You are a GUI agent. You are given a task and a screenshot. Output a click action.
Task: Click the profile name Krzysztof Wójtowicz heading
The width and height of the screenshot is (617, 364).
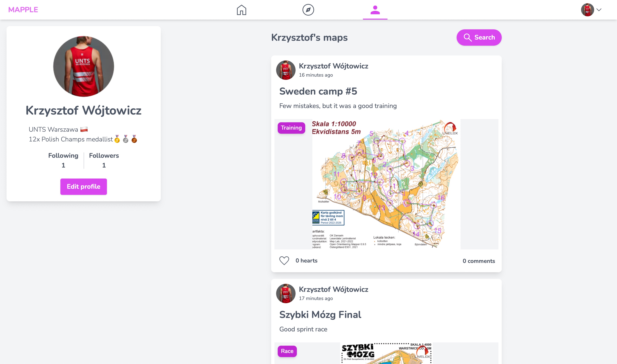coord(83,110)
